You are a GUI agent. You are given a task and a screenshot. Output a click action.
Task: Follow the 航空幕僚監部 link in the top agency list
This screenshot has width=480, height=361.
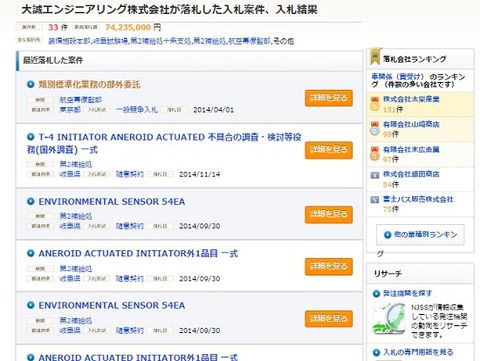[x=249, y=41]
